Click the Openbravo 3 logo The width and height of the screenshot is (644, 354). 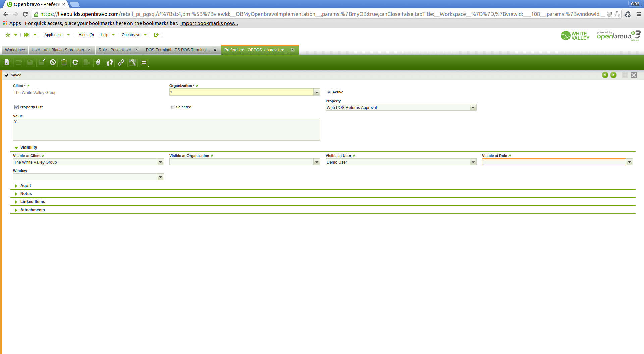[619, 36]
